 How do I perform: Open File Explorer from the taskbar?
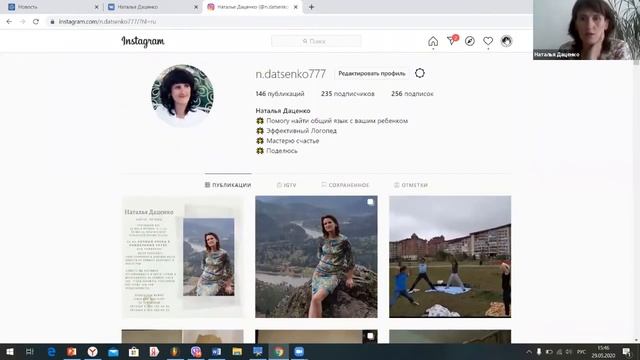237,351
